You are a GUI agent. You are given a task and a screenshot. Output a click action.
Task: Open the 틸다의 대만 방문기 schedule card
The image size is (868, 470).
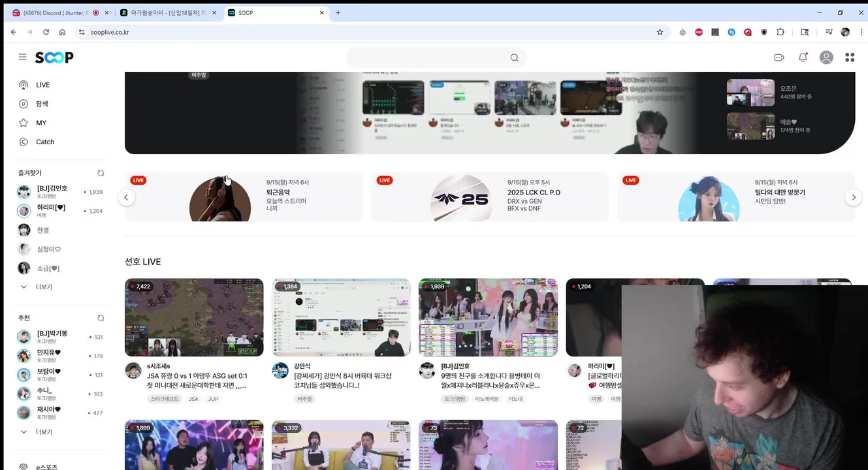[x=736, y=196]
